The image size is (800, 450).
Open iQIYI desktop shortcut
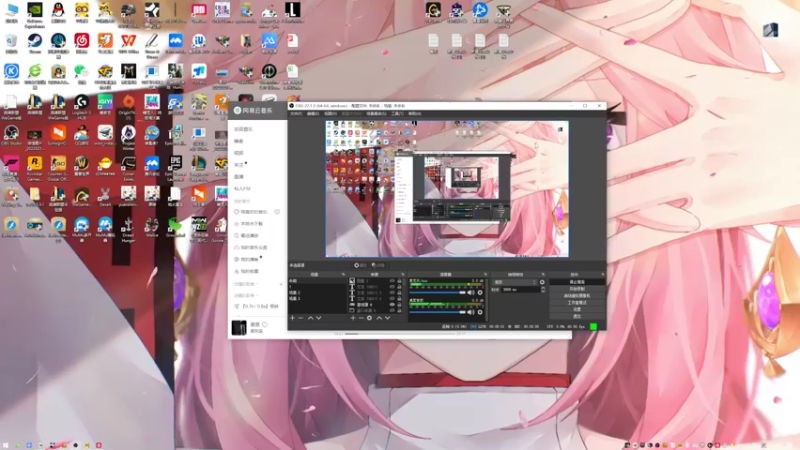click(x=105, y=105)
